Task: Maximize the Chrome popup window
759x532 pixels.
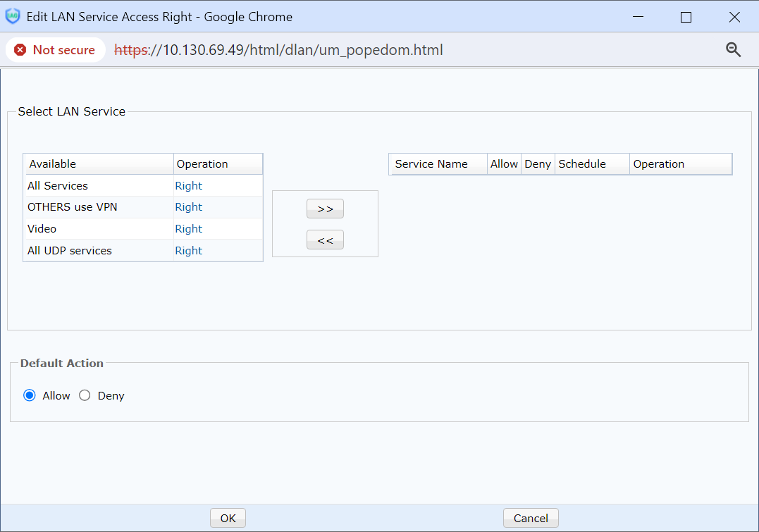Action: (x=686, y=17)
